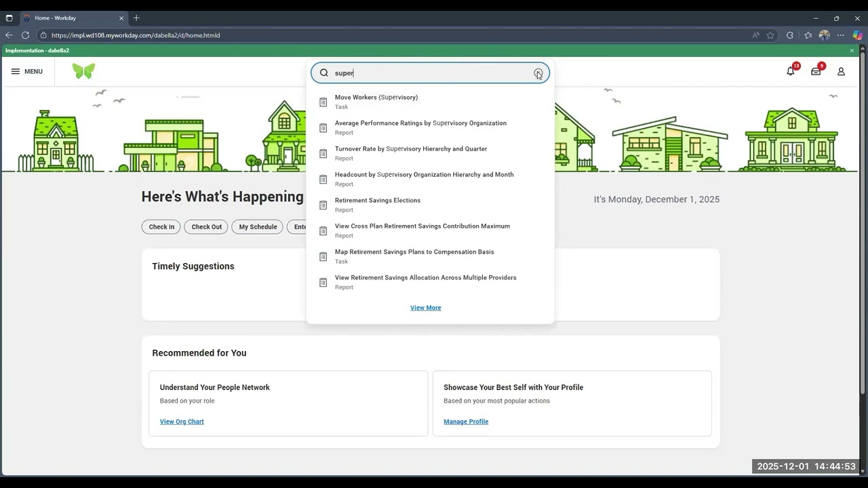The image size is (868, 488).
Task: Click Understand Your People Network card title
Action: click(x=215, y=388)
